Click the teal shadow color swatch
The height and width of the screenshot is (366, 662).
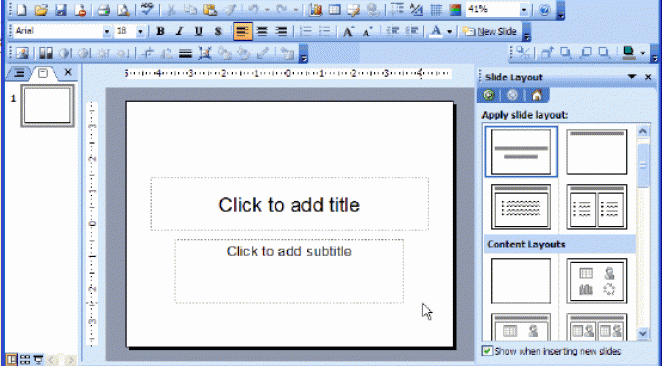[629, 53]
